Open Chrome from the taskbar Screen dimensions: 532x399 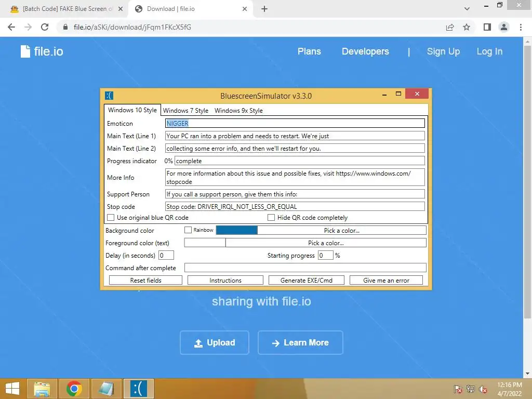click(74, 389)
